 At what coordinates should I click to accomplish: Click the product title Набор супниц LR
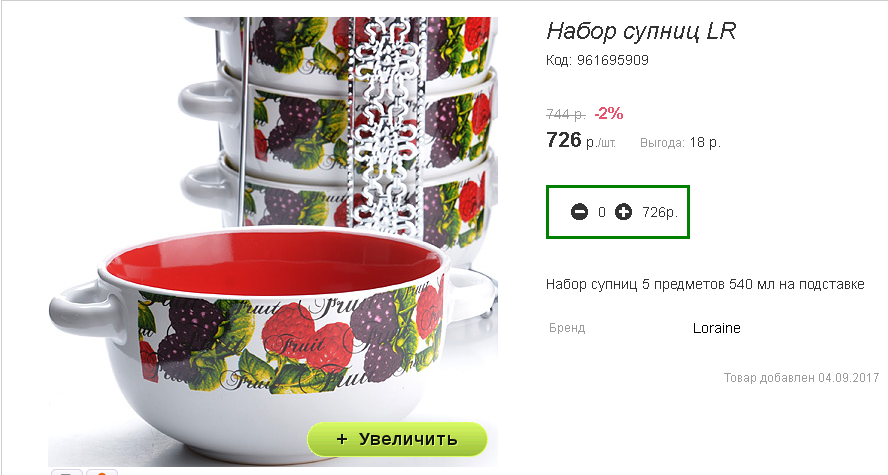click(x=641, y=31)
